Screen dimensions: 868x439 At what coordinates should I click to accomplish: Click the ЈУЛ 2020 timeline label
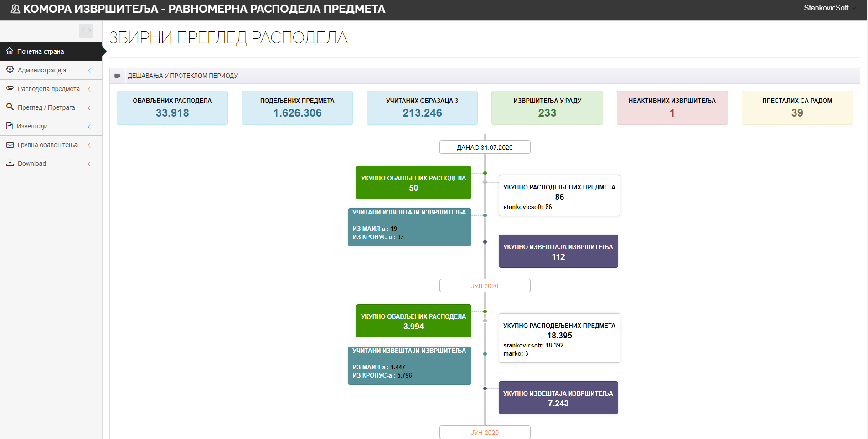[485, 286]
